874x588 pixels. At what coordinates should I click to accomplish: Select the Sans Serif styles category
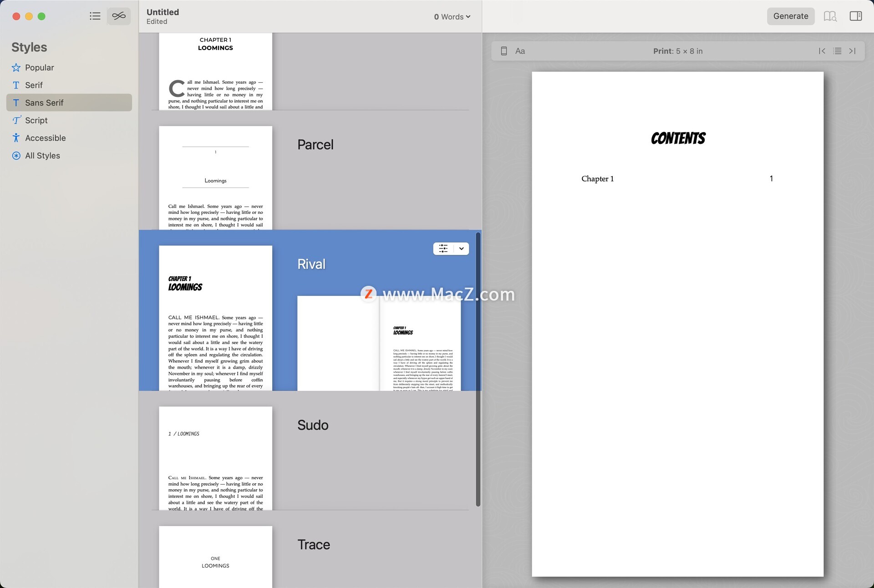point(69,103)
